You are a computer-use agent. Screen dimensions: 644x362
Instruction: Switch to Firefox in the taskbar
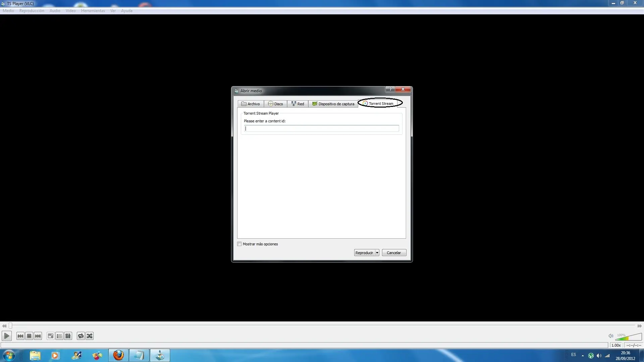[118, 355]
